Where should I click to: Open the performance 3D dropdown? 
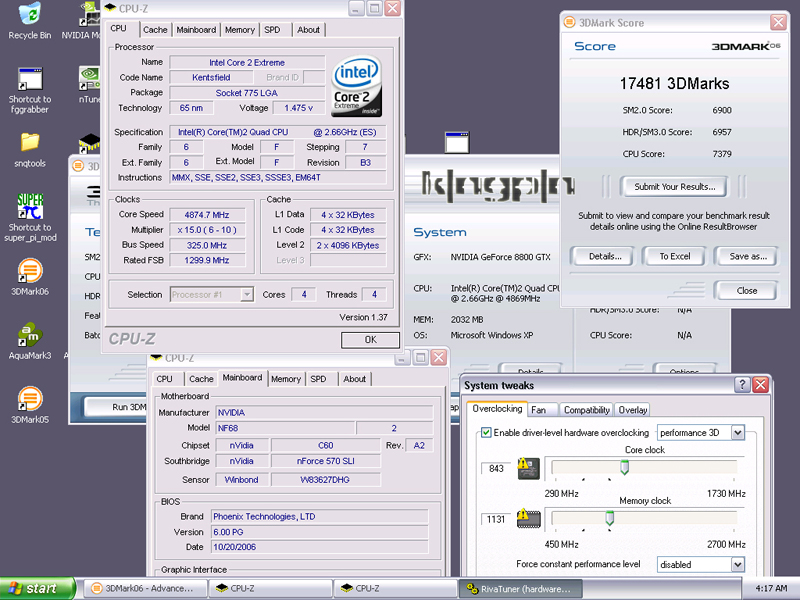pos(737,433)
